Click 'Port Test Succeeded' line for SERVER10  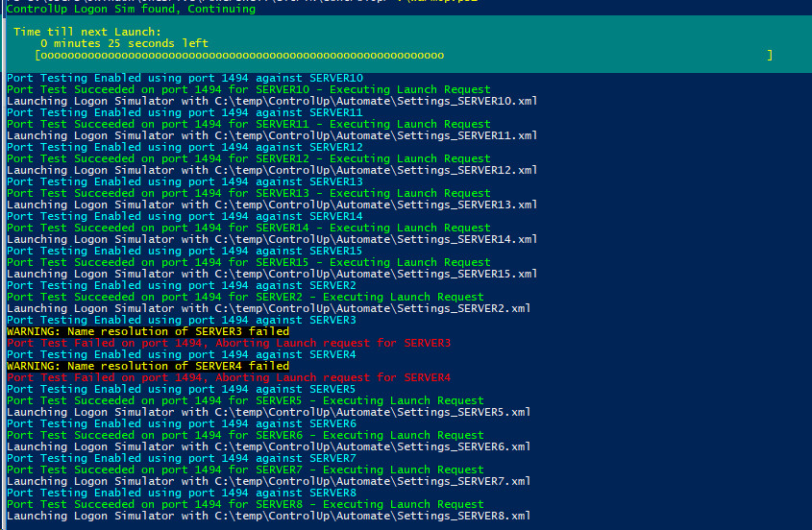point(249,89)
